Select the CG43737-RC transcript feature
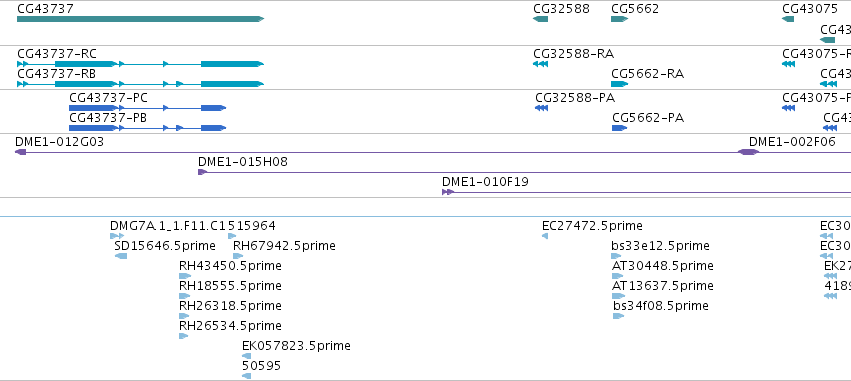851x381 pixels. tap(141, 64)
